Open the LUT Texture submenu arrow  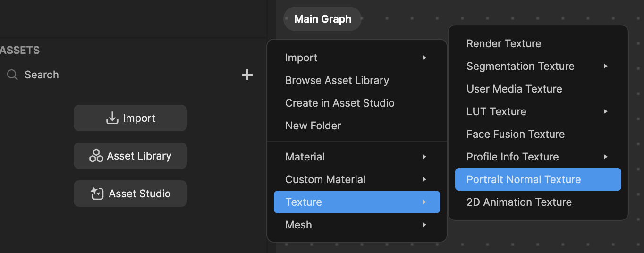pos(606,111)
